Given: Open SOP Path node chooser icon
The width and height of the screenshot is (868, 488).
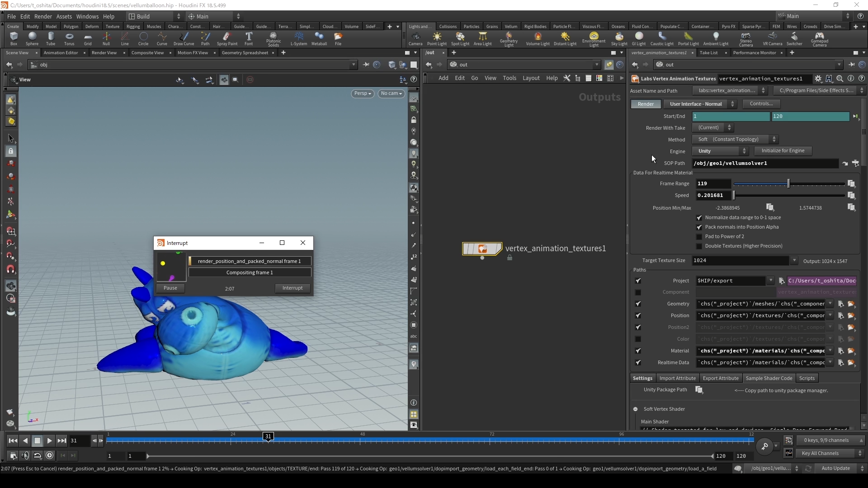Looking at the screenshot, I should (x=855, y=163).
